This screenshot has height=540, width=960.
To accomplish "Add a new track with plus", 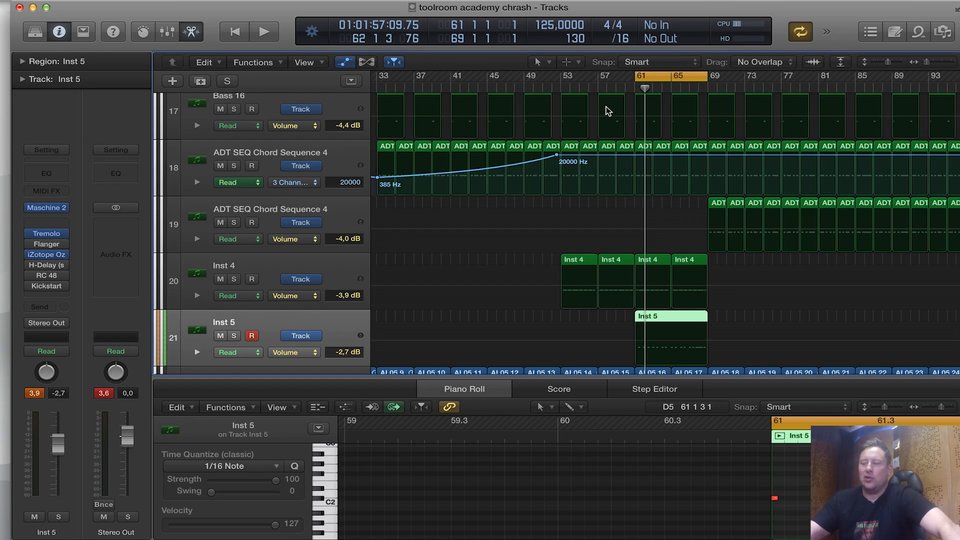I will [173, 81].
